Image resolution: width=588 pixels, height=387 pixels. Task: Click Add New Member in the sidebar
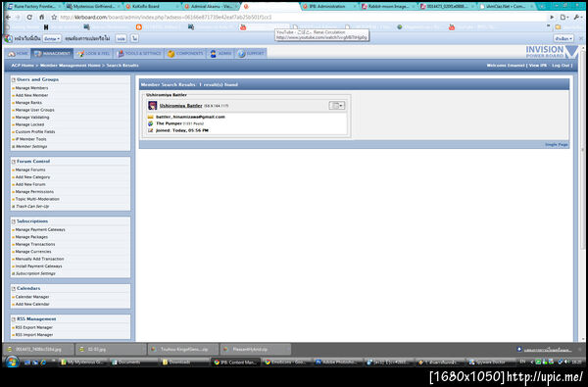(x=31, y=95)
